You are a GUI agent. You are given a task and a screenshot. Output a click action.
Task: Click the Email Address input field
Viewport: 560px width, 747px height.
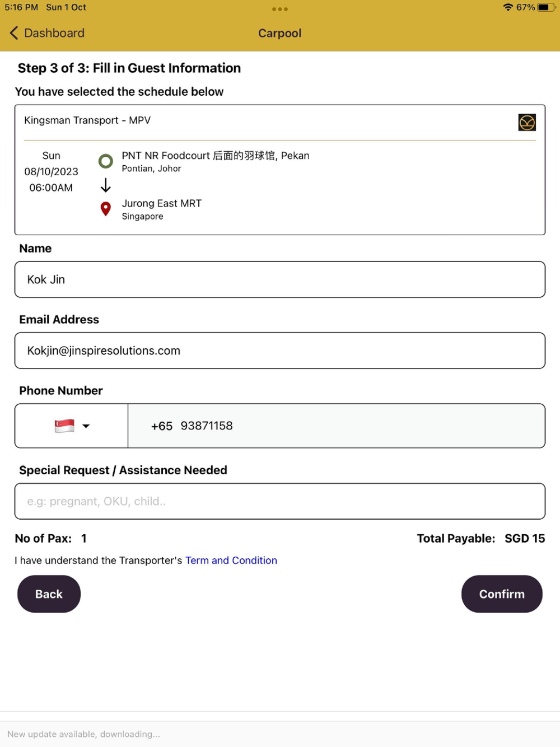coord(279,351)
